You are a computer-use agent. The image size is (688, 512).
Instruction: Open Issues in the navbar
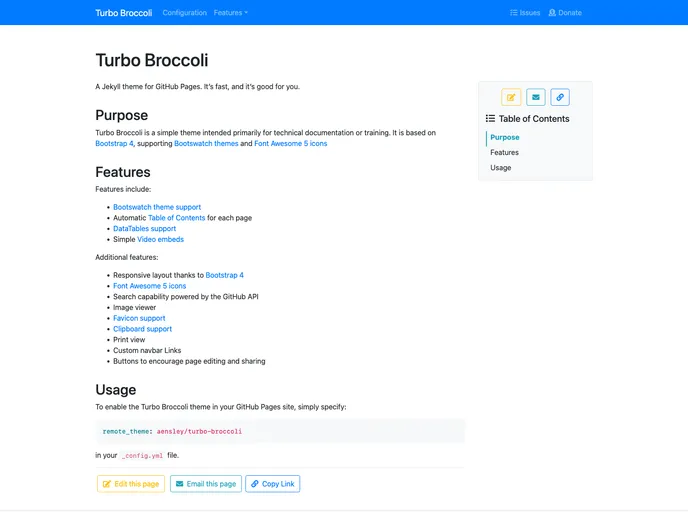(525, 13)
